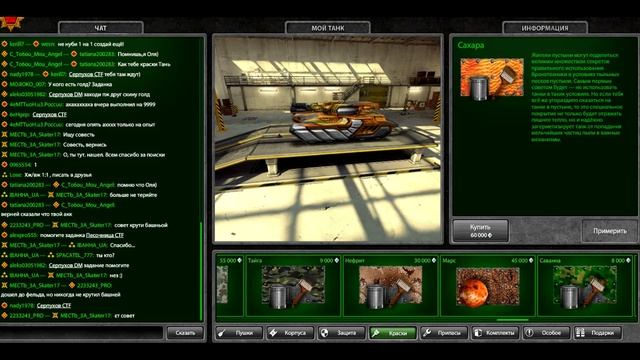
Task: Click username MOJIOKO_007 in chat
Action: [x=27, y=84]
